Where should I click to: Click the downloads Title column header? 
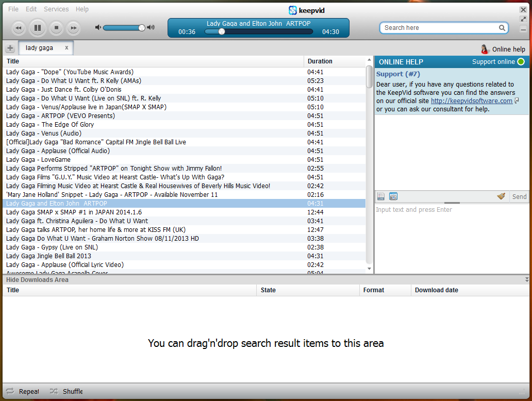click(x=129, y=290)
